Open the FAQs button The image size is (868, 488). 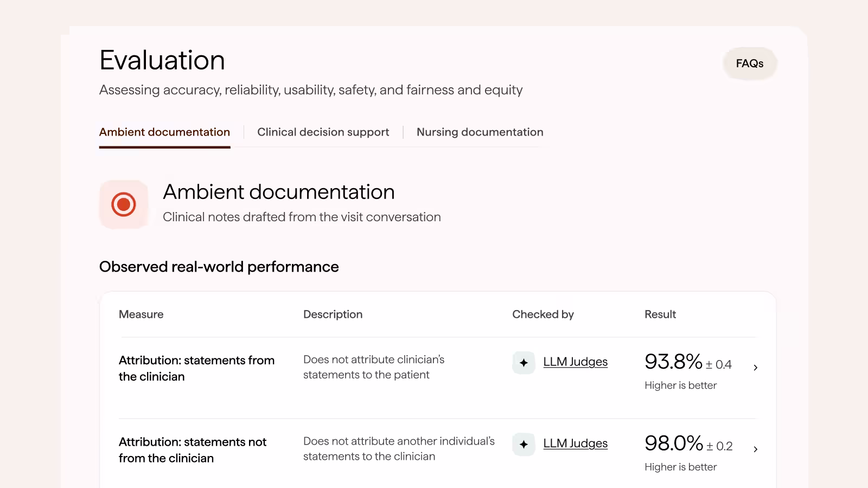click(750, 63)
